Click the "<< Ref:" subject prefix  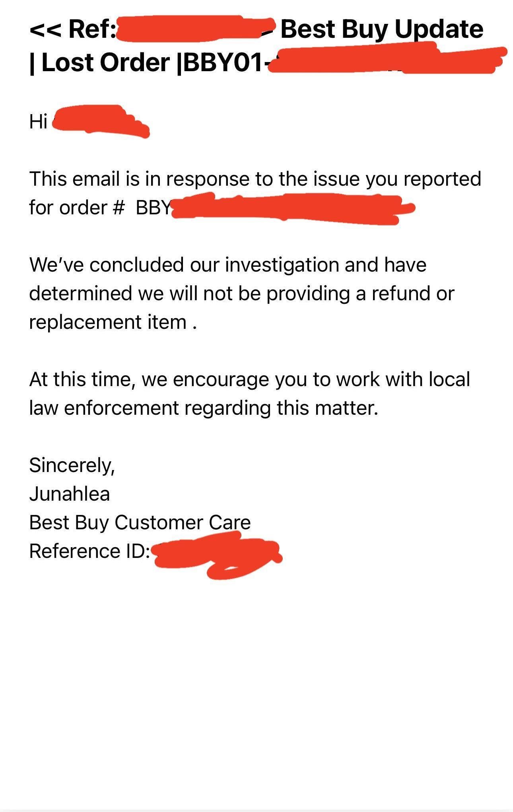tap(72, 29)
